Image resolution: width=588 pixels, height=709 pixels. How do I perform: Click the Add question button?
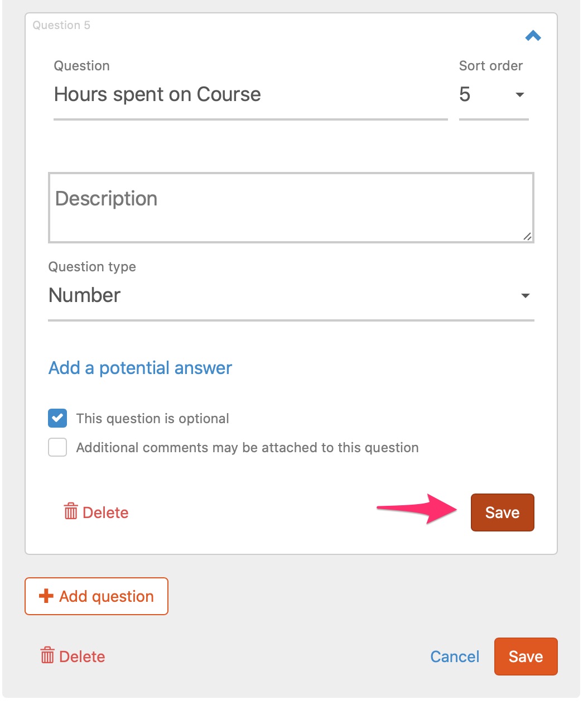point(97,596)
